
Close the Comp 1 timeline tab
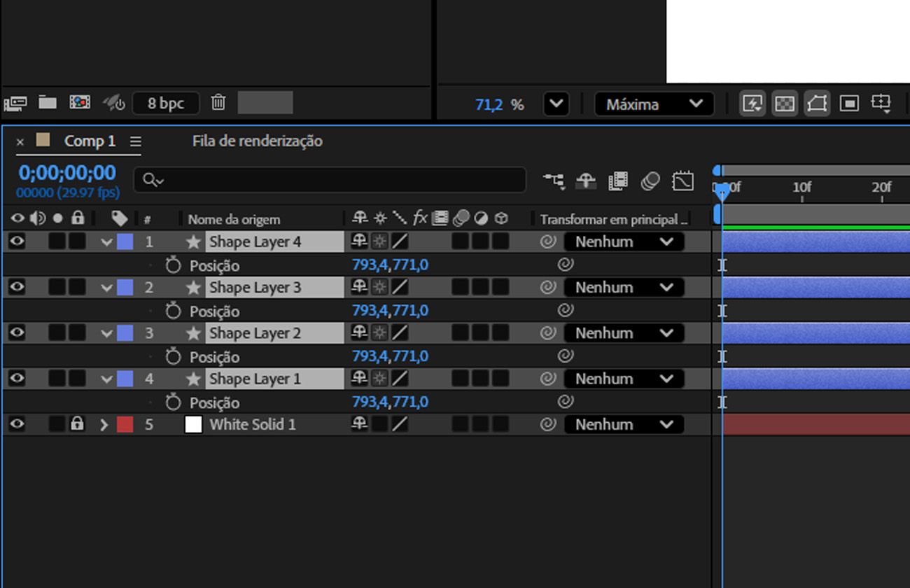20,142
